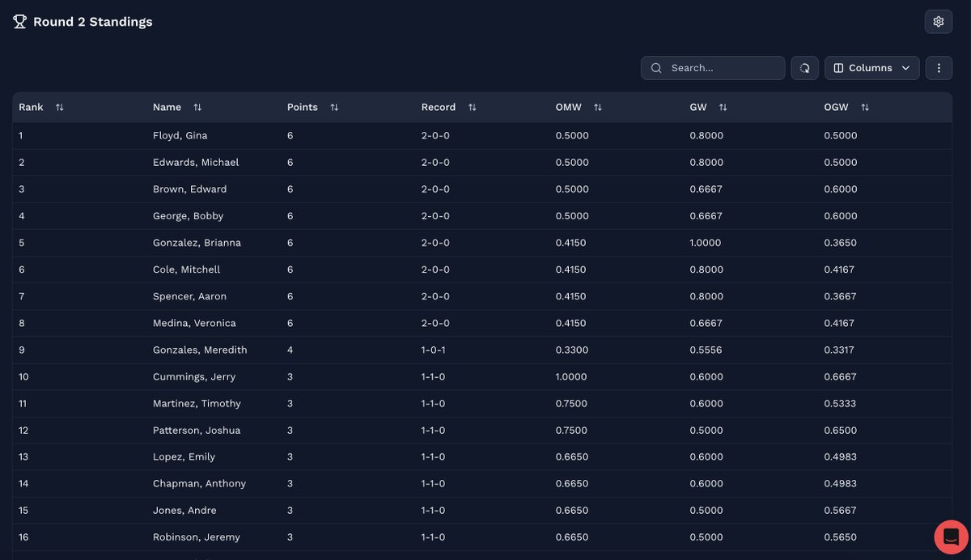Open the three-dot more options menu
This screenshot has height=560, width=971.
tap(939, 68)
